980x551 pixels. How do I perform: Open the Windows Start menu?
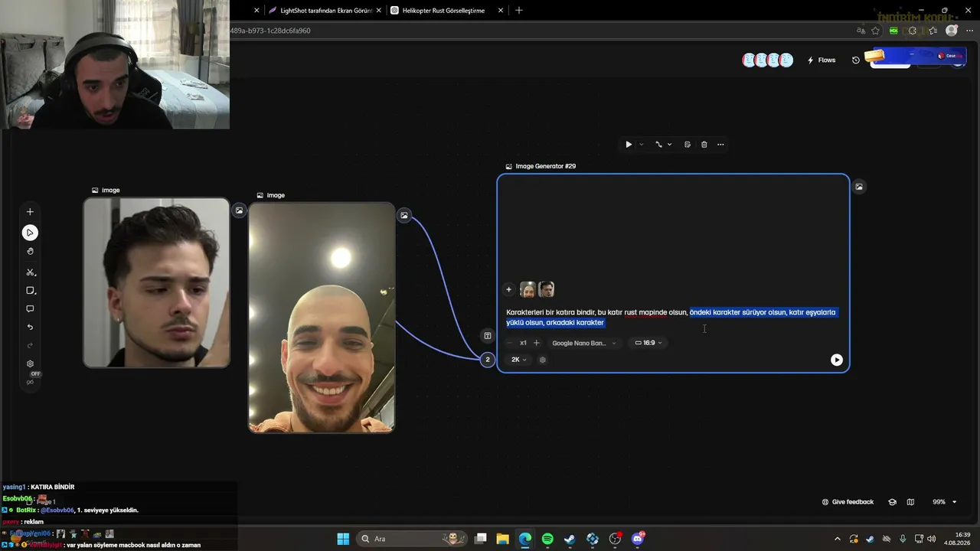pyautogui.click(x=343, y=539)
